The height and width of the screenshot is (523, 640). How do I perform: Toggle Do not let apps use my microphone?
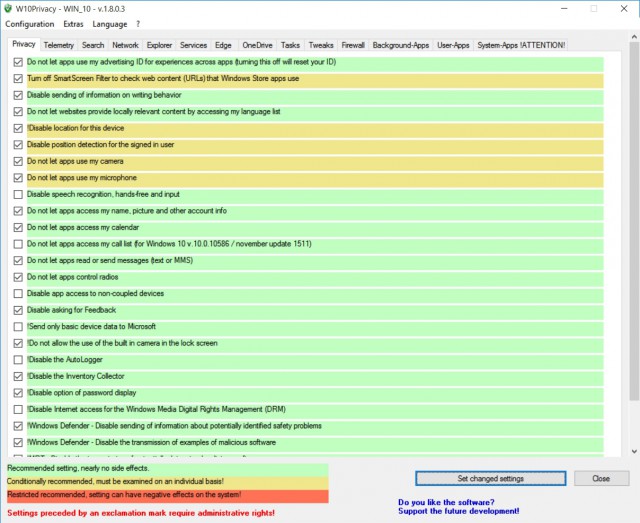click(18, 178)
